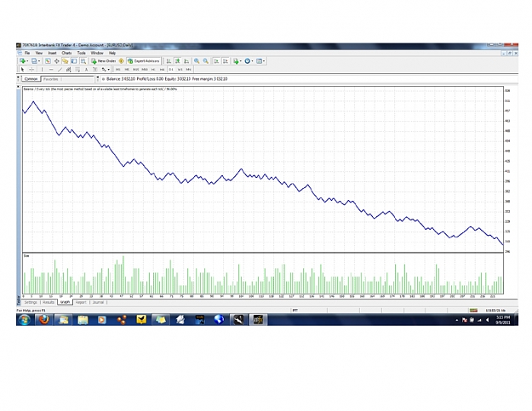Click the Templates icon
This screenshot has width=532, height=411.
point(260,61)
